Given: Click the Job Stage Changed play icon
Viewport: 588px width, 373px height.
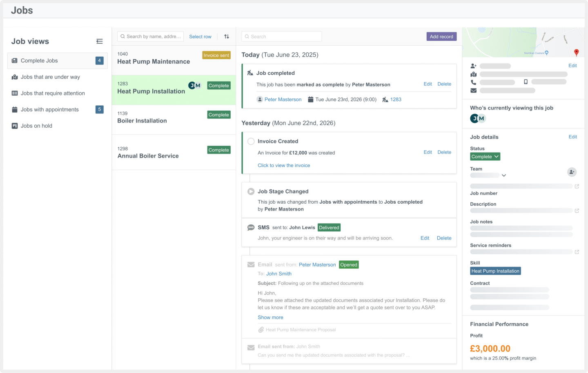Looking at the screenshot, I should [x=251, y=191].
